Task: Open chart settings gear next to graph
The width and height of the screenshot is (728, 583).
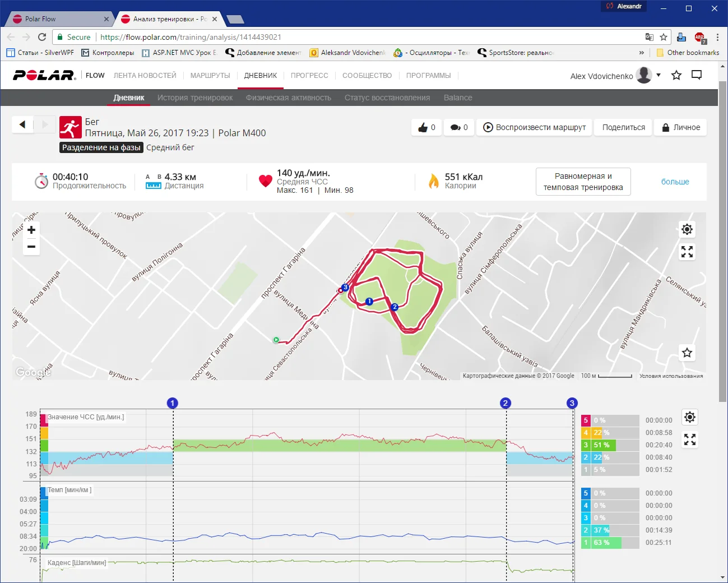Action: click(x=690, y=417)
